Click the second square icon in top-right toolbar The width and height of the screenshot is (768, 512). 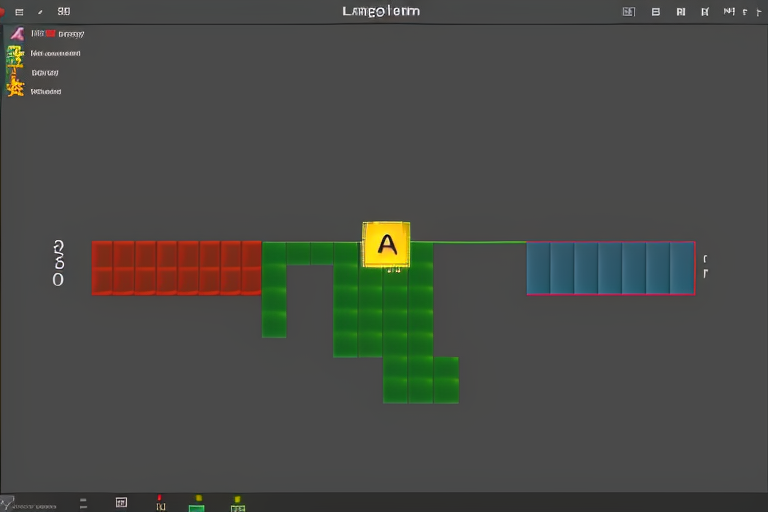(x=656, y=12)
